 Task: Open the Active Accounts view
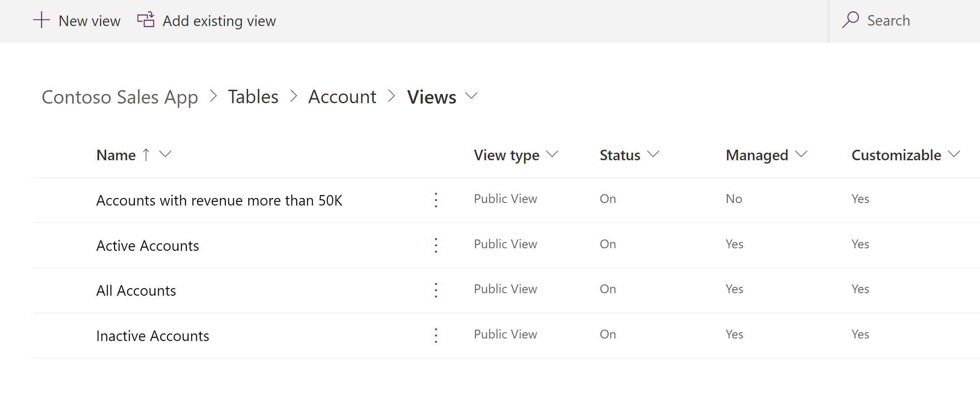[148, 245]
